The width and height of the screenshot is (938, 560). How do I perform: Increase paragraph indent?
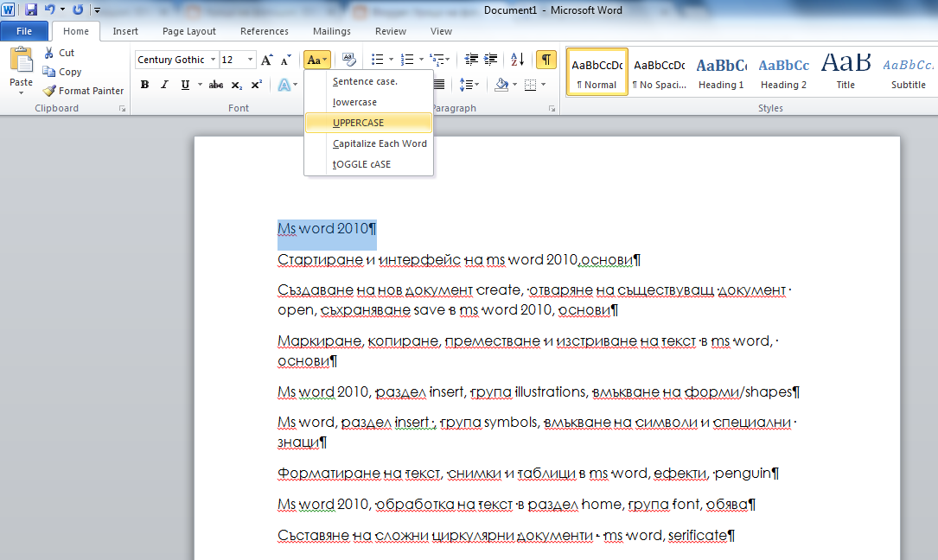[x=490, y=60]
